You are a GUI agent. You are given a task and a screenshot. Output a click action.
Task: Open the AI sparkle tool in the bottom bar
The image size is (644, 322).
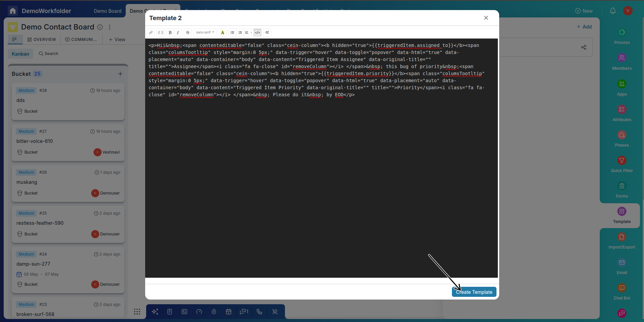click(155, 312)
